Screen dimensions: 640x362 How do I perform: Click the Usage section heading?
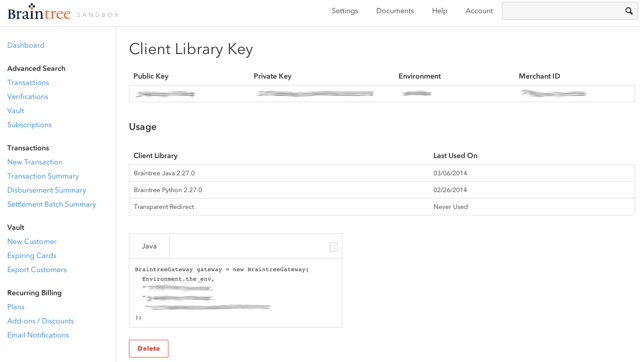[x=142, y=127]
